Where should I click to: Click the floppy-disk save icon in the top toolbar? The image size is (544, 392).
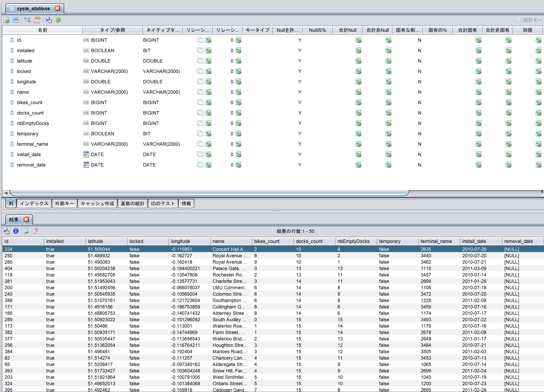coord(49,20)
